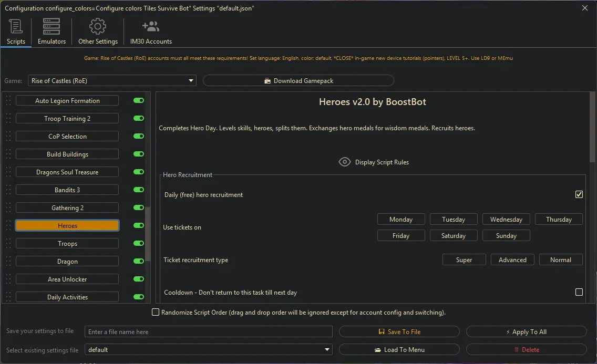Viewport: 597px width, 364px height.
Task: Click the settings file name input field
Action: pyautogui.click(x=208, y=331)
